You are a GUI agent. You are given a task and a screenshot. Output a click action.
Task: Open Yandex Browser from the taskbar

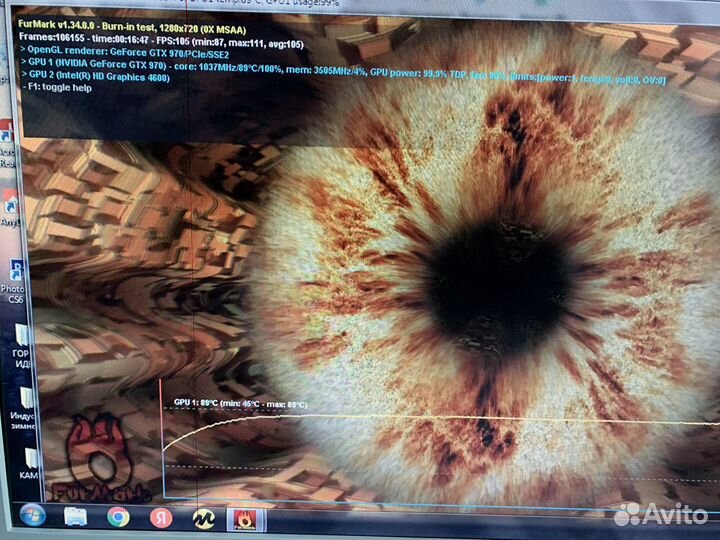160,517
